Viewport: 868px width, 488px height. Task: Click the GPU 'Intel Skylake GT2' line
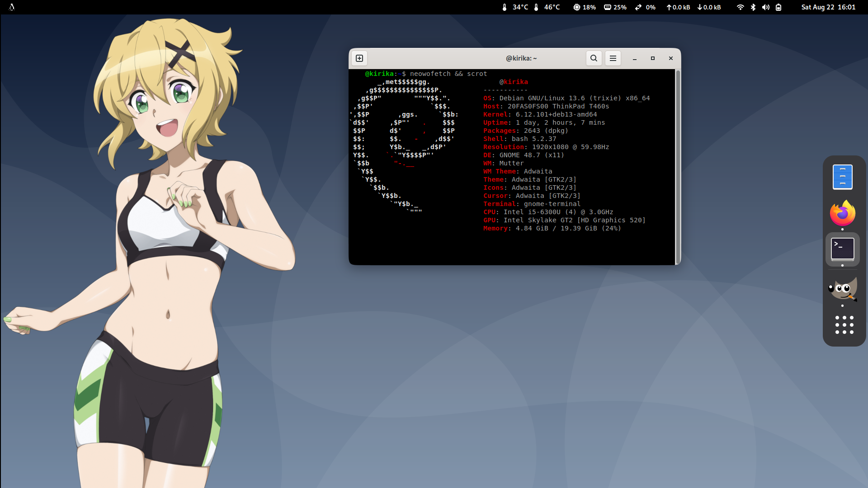pyautogui.click(x=565, y=220)
